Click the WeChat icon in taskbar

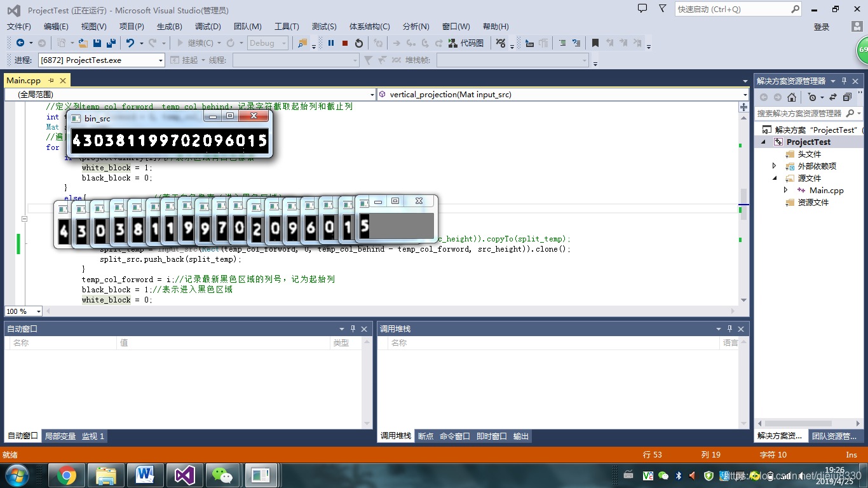coord(222,475)
